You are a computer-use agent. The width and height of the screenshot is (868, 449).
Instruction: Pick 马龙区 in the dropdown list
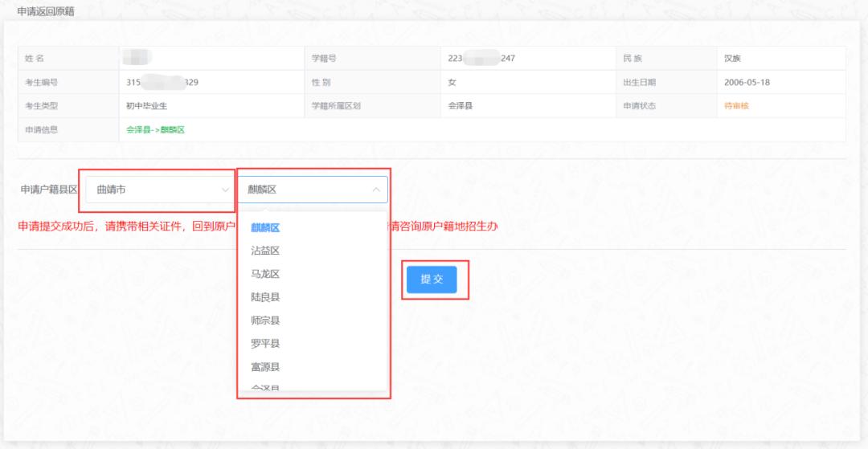click(x=264, y=274)
